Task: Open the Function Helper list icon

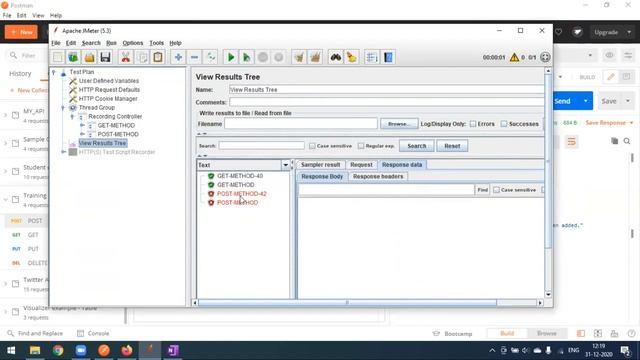Action: coord(372,57)
